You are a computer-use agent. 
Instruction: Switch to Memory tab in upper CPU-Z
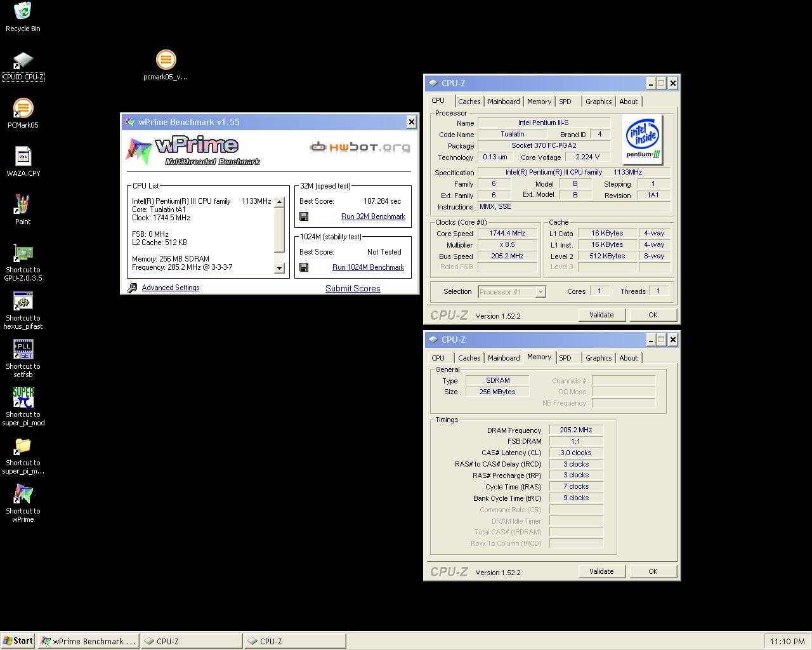coord(539,102)
